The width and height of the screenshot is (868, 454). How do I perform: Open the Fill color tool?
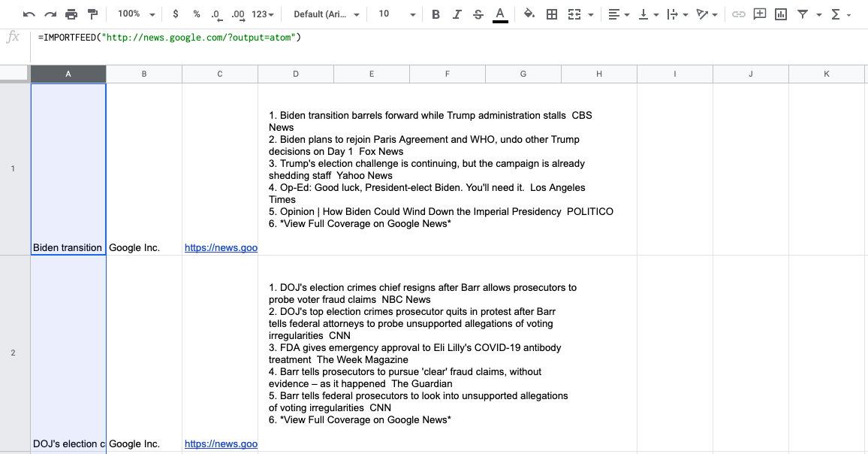click(528, 14)
